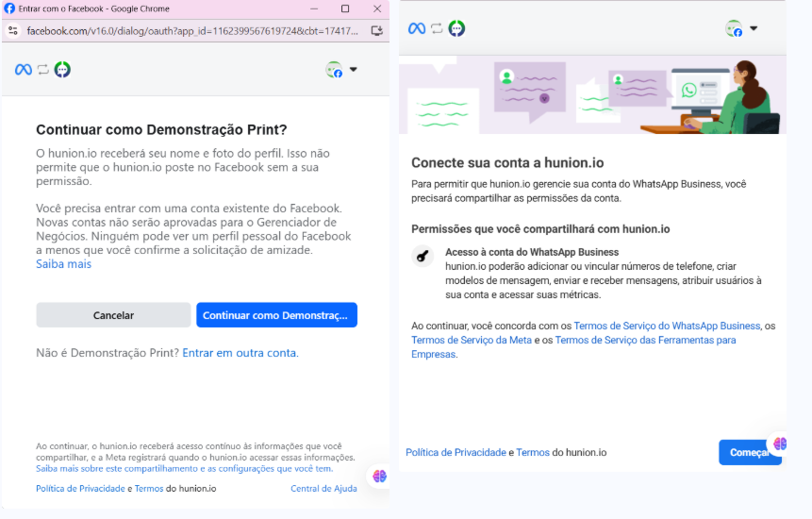
Task: Click the sync arrows icon in login dialog
Action: click(43, 70)
